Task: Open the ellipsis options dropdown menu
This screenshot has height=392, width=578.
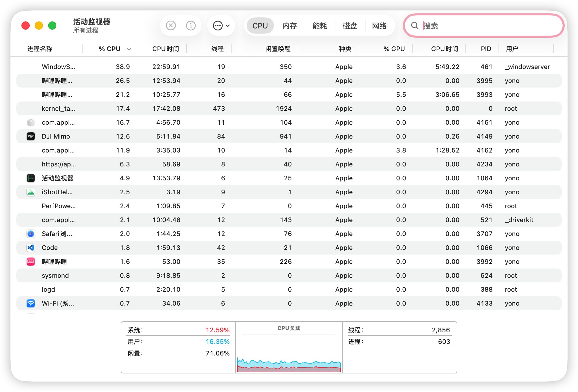Action: click(x=221, y=26)
